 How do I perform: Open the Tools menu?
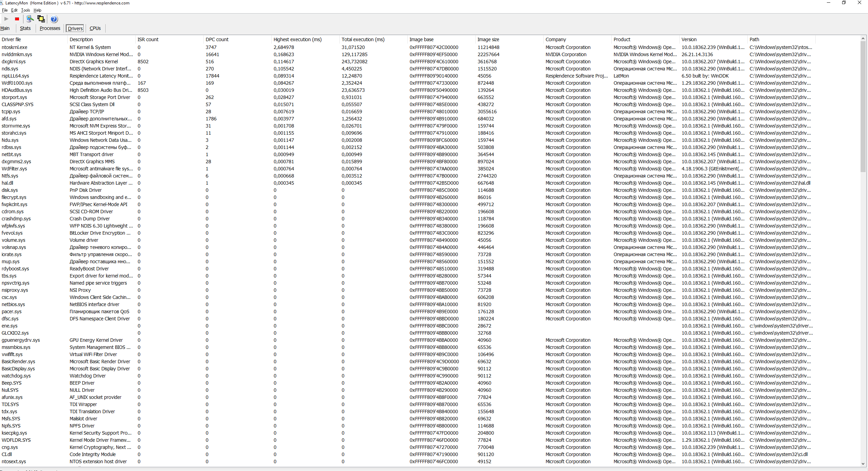pyautogui.click(x=25, y=10)
